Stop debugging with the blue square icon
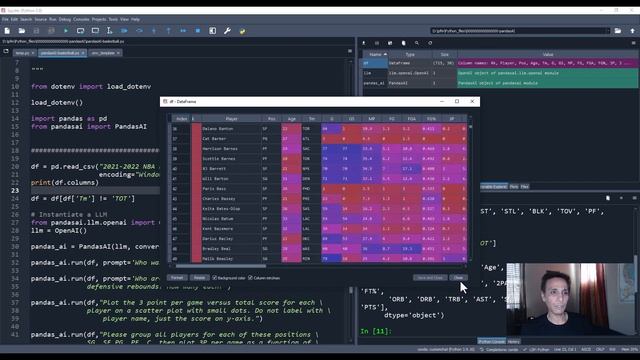Screen dimensions: 640x360 coord(198,31)
